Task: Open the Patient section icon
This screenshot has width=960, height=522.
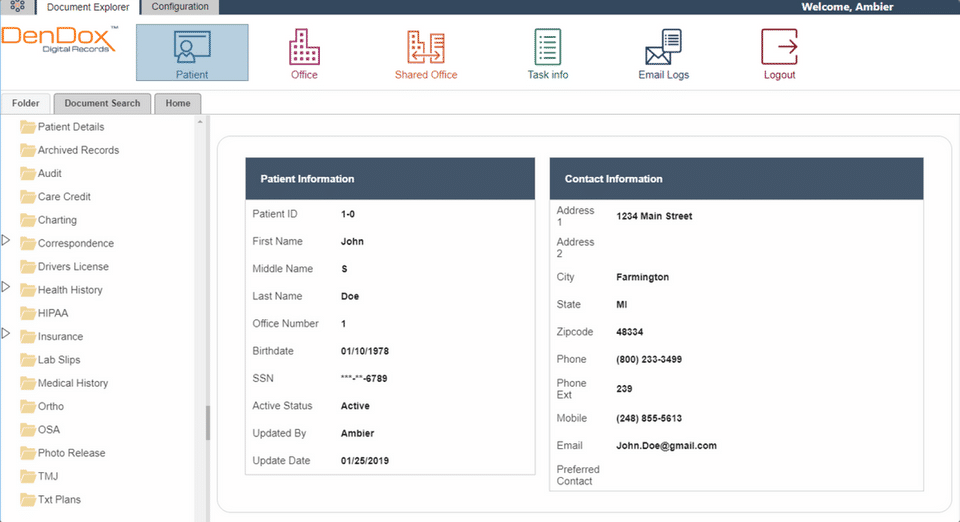Action: pos(192,47)
